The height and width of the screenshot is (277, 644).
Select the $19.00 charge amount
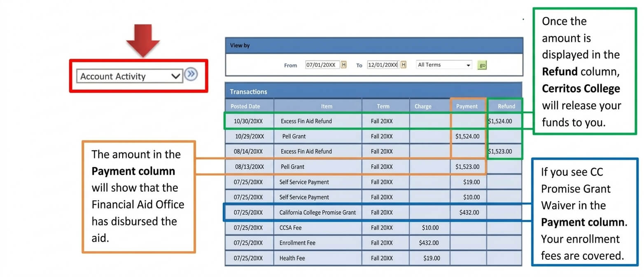tap(432, 258)
